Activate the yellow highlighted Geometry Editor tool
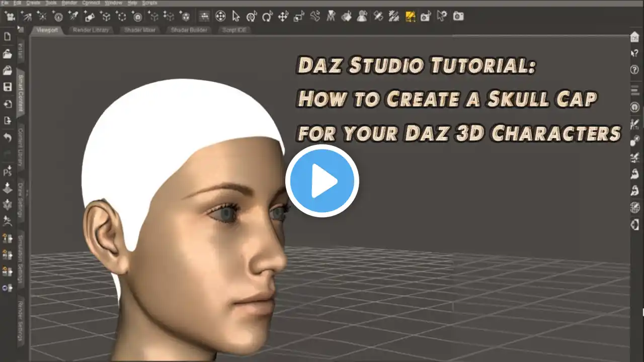Image resolution: width=644 pixels, height=362 pixels. point(411,17)
